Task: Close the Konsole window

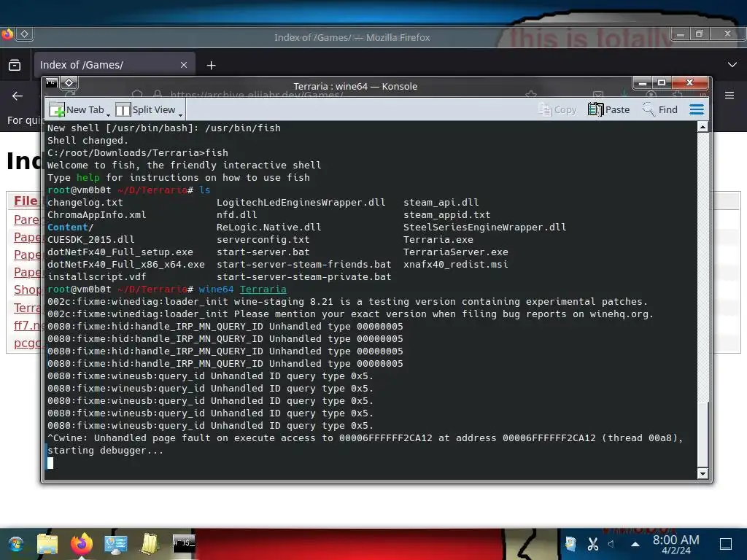Action: (689, 82)
